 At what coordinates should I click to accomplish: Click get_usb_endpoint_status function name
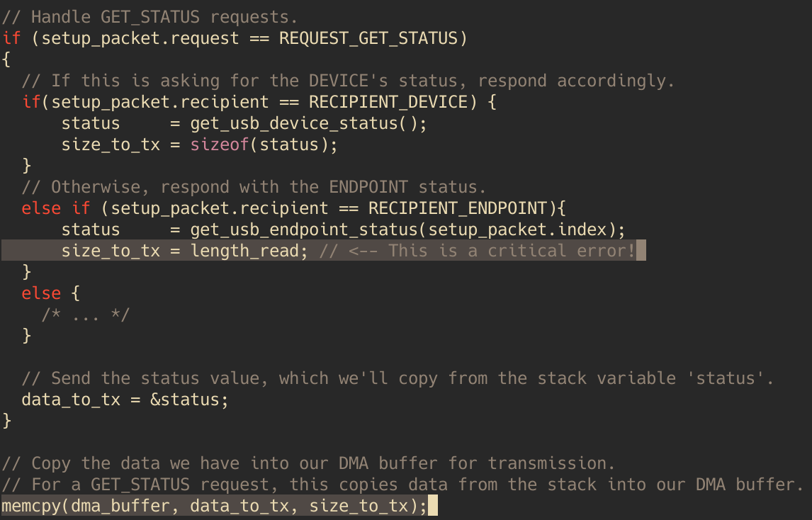[x=304, y=230]
